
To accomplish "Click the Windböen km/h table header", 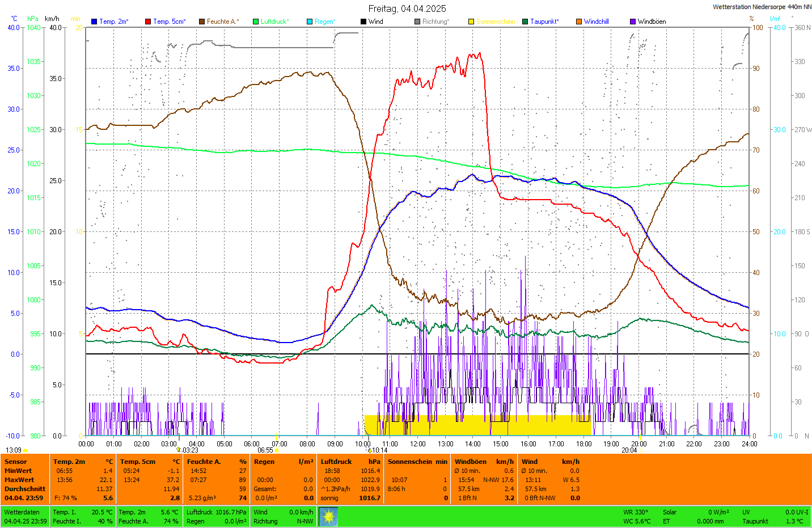I will pyautogui.click(x=484, y=462).
